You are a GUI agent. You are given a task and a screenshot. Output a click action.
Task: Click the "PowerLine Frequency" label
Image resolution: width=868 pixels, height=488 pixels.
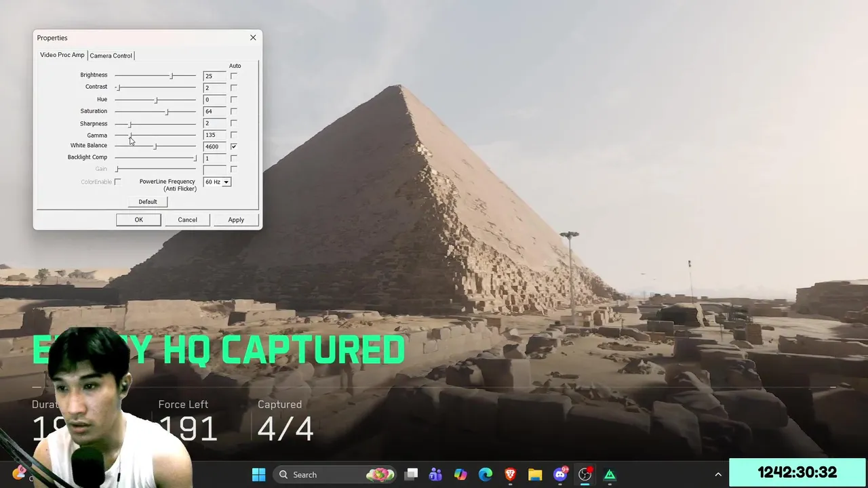click(167, 182)
